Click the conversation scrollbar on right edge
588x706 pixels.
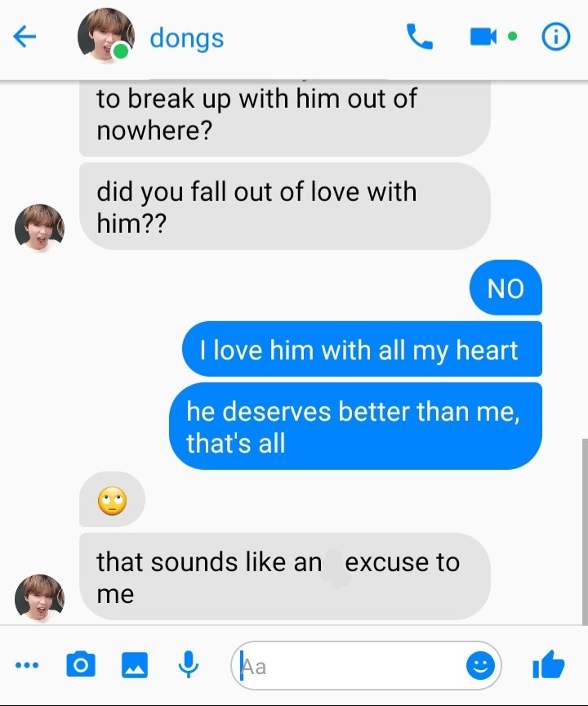point(585,531)
